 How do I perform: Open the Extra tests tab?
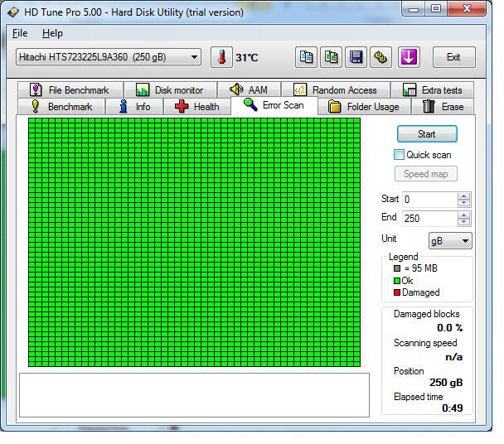tap(433, 90)
